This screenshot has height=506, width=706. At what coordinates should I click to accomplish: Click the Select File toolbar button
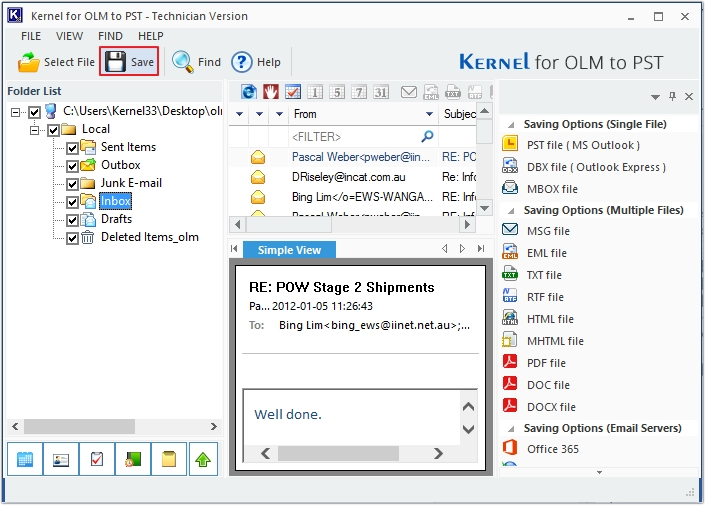point(56,62)
